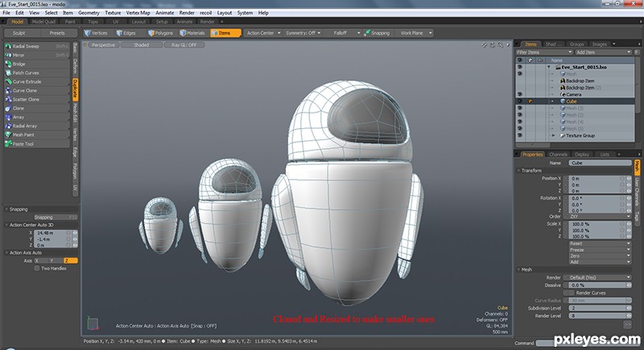Open the Edit menu

[x=19, y=13]
